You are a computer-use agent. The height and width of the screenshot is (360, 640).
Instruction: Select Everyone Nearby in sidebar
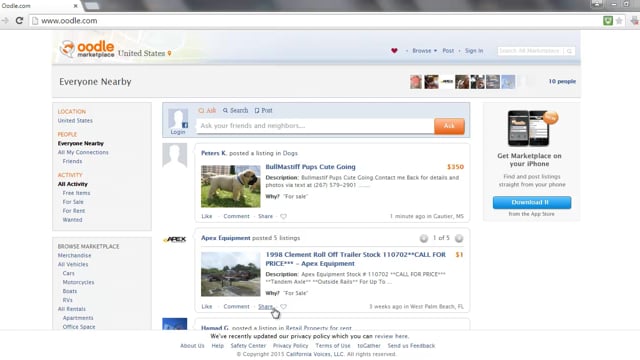pos(81,144)
